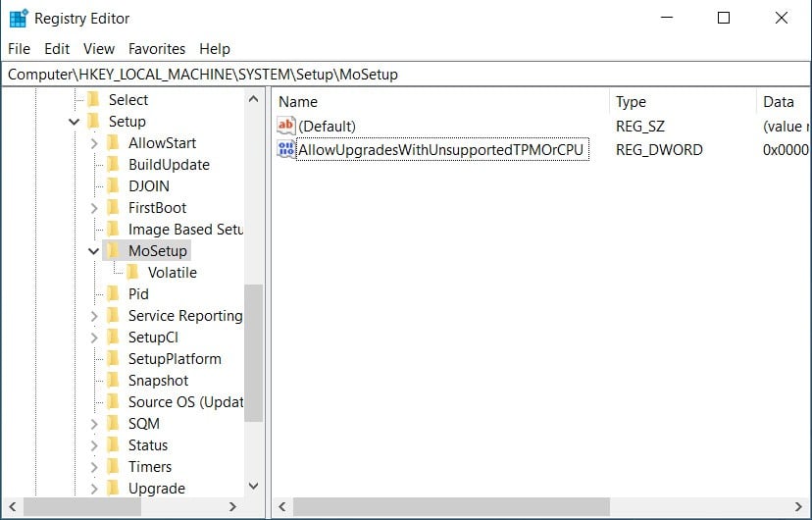Select AllowUpgradesWithUnsupportedTPMOrCPU value name

click(442, 150)
